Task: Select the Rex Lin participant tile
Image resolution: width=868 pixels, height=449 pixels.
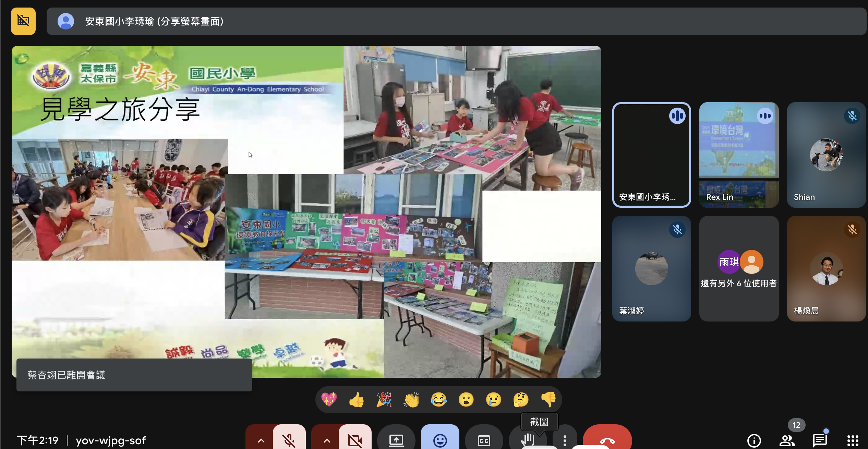Action: tap(739, 155)
